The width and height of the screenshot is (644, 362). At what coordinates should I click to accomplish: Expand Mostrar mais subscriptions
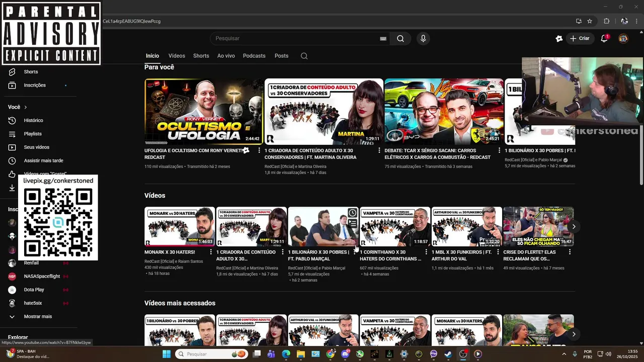(38, 317)
